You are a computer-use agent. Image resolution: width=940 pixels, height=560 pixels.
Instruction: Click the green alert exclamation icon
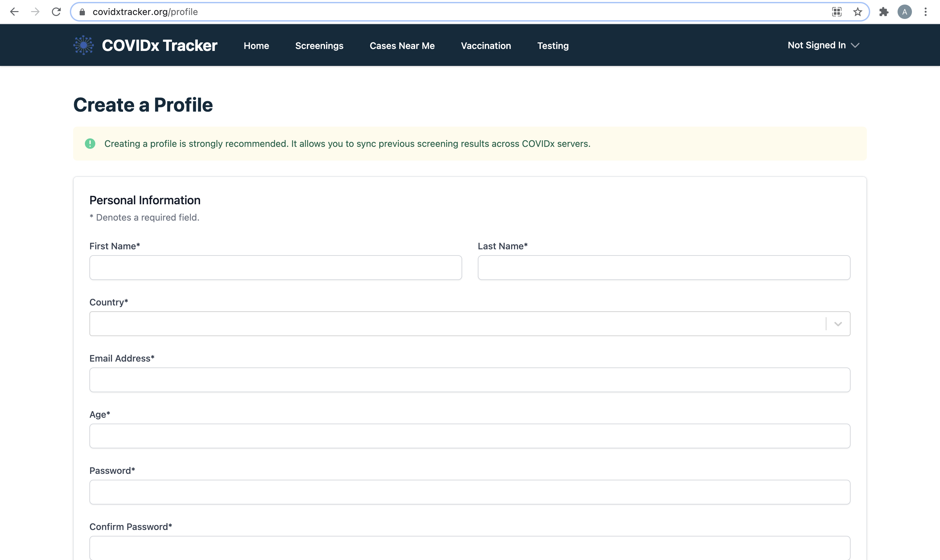click(x=90, y=143)
